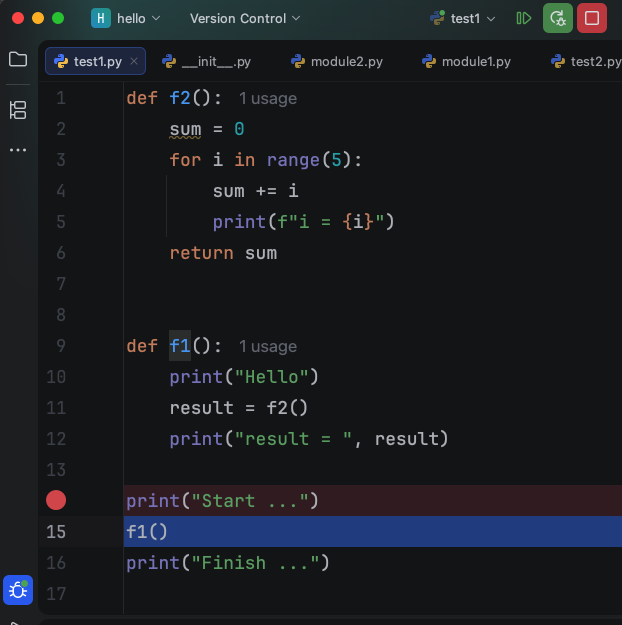Click the "1 usage" hint beside f2
The height and width of the screenshot is (625, 622).
coord(267,98)
